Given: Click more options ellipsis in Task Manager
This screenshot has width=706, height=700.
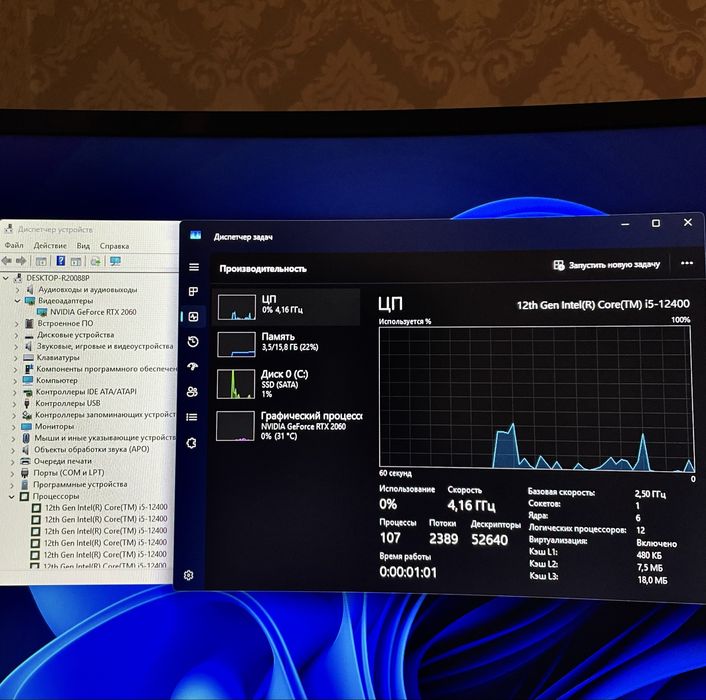Looking at the screenshot, I should coord(687,263).
